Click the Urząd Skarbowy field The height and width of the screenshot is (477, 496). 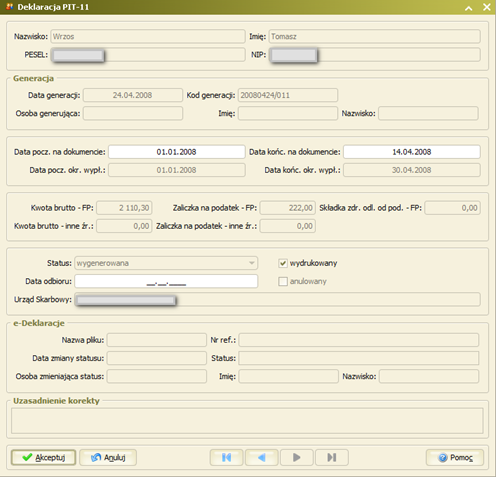pyautogui.click(x=277, y=299)
